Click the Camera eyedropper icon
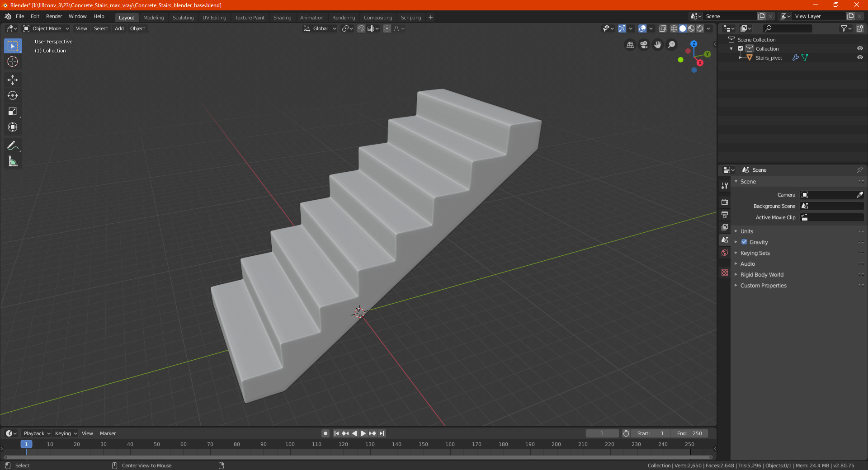Image resolution: width=868 pixels, height=470 pixels. point(859,195)
